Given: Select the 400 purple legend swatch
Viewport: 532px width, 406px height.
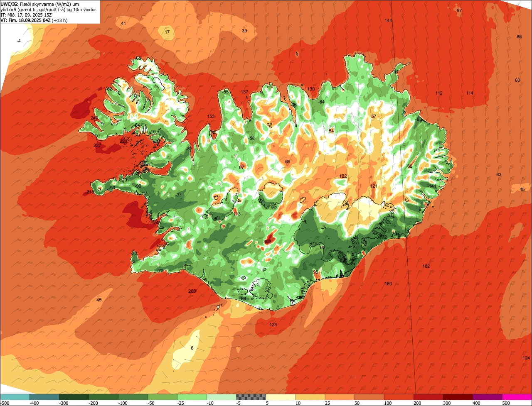Looking at the screenshot, I should pyautogui.click(x=487, y=397).
